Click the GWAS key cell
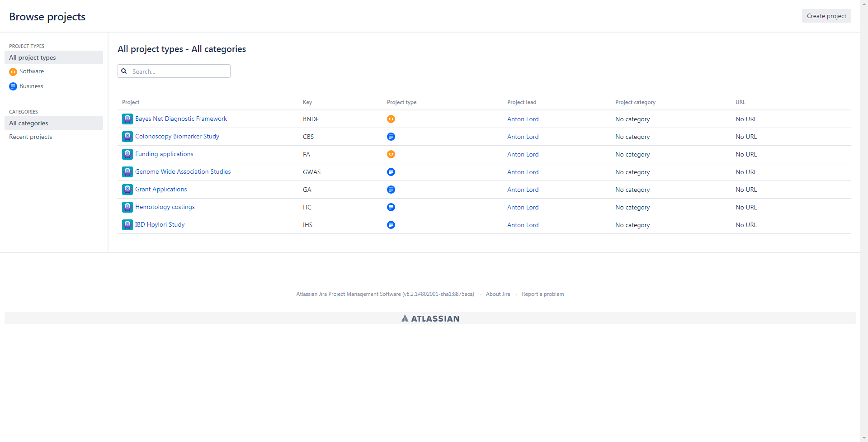Screen dimensions: 868x442 click(311, 172)
